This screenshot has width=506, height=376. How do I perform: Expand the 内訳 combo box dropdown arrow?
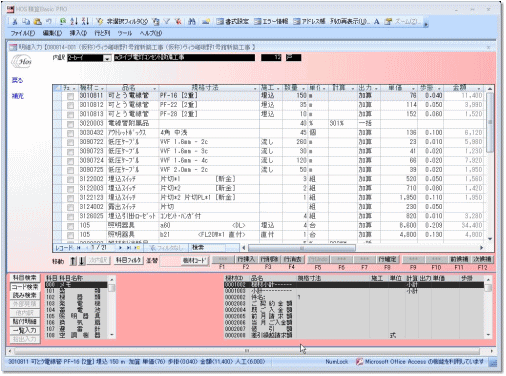click(107, 58)
